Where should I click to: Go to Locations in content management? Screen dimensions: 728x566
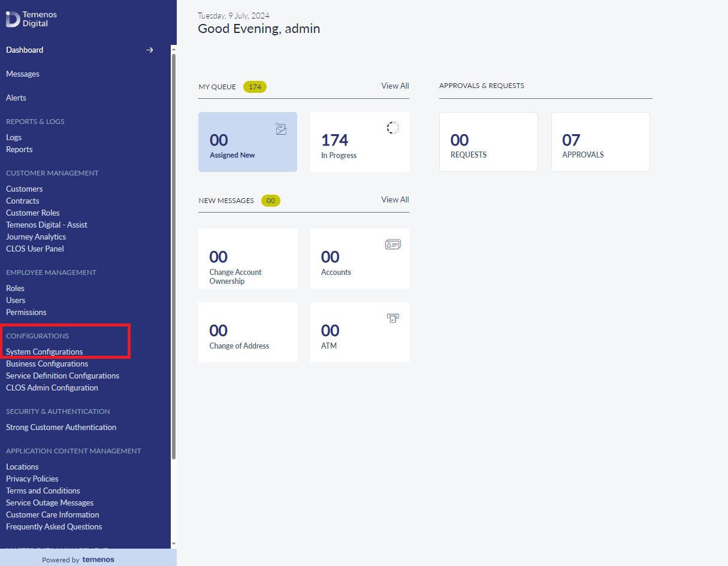[x=22, y=467]
